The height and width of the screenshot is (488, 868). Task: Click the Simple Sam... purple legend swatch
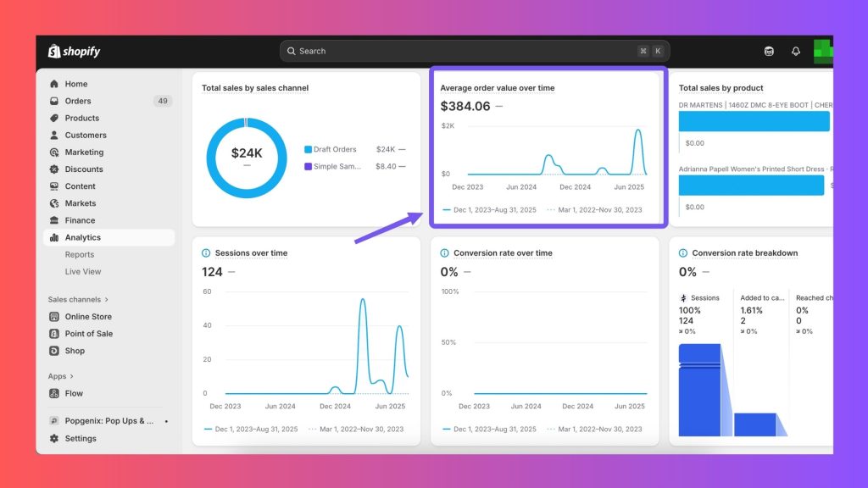[x=308, y=167]
